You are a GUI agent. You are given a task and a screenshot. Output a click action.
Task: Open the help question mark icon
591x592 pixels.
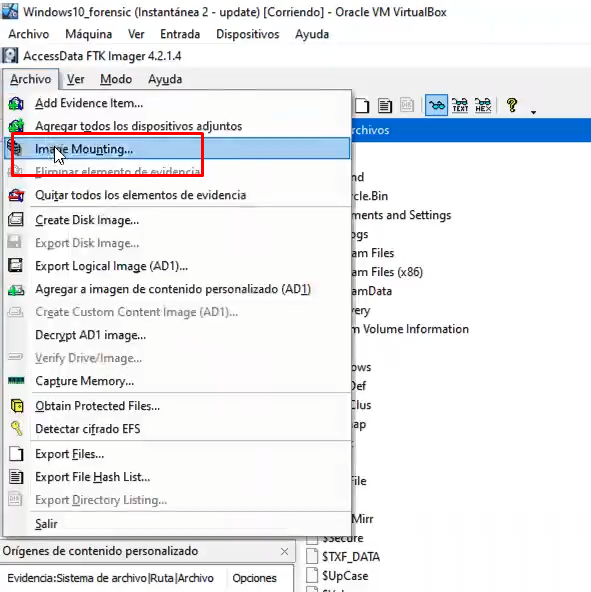pyautogui.click(x=512, y=105)
